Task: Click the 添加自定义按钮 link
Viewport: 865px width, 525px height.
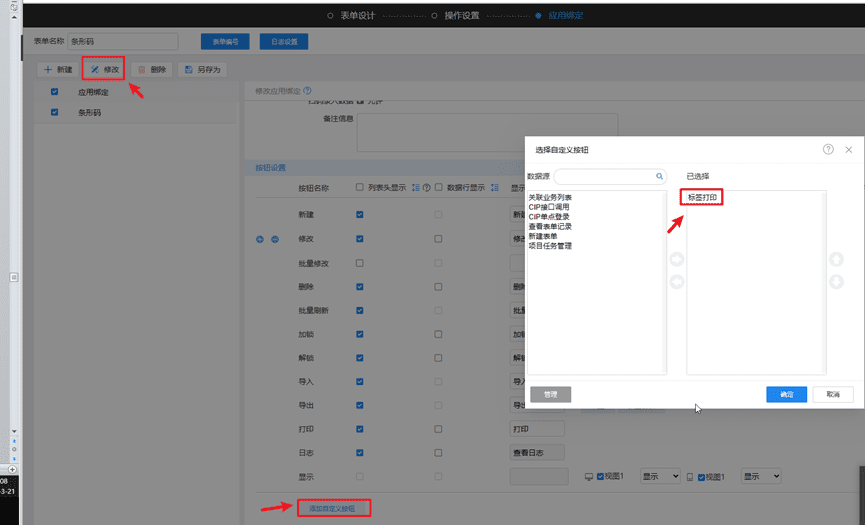Action: tap(332, 508)
